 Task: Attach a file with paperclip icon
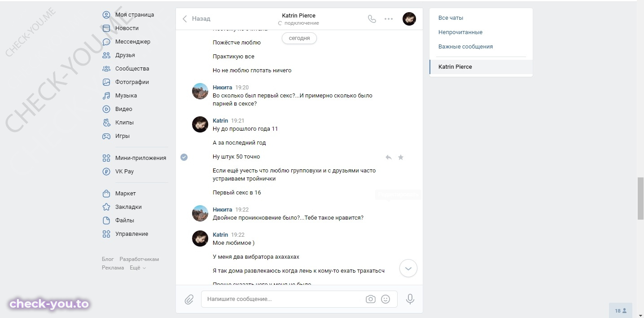click(x=189, y=299)
